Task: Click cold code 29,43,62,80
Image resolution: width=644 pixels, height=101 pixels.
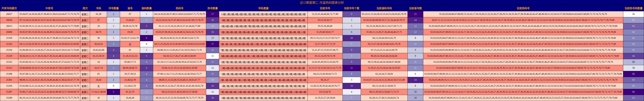Action: click(98, 50)
